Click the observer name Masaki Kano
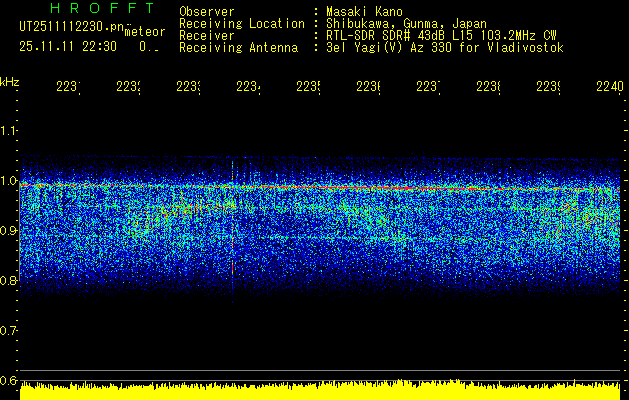 364,11
